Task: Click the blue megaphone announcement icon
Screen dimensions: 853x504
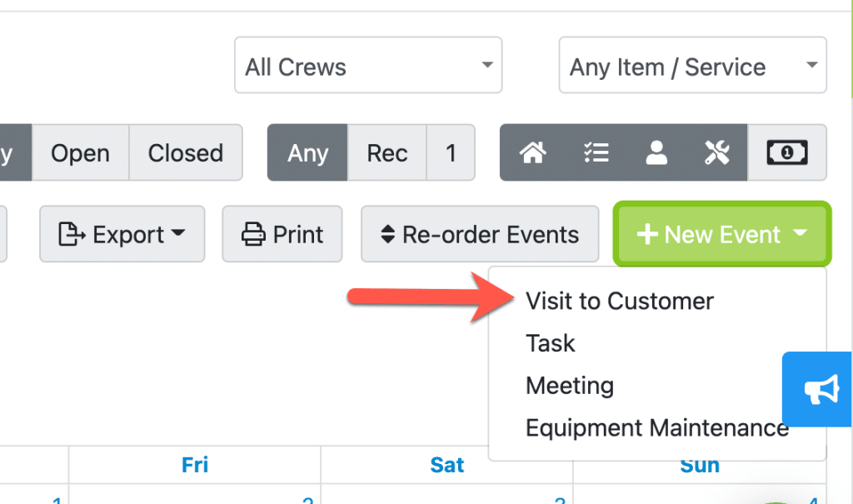Action: 820,390
